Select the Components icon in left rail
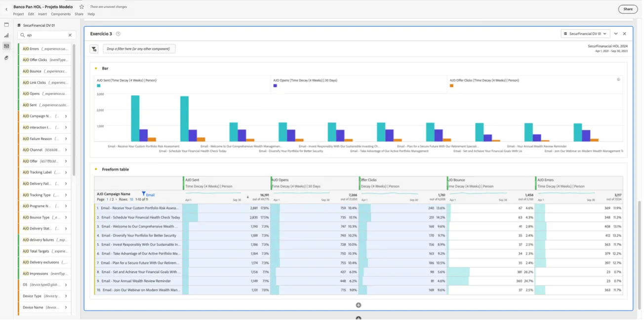The image size is (644, 321). [x=6, y=46]
